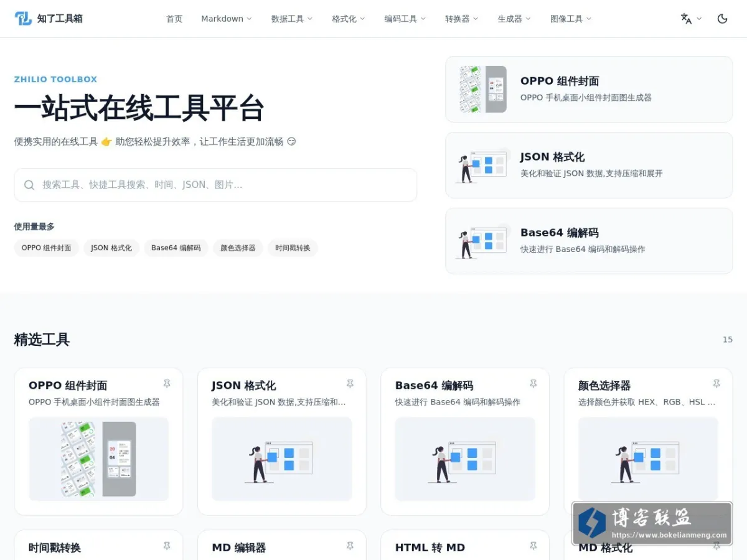Click the 知了工具箱 logo icon
This screenshot has height=560, width=747.
(23, 19)
